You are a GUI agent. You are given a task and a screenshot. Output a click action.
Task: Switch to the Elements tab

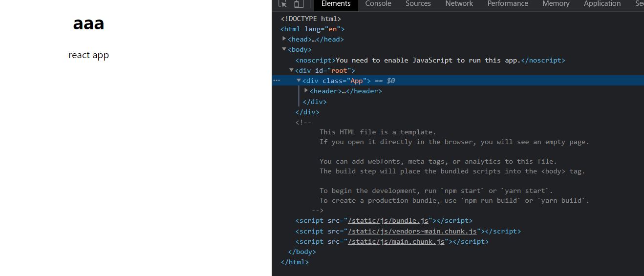tap(336, 4)
